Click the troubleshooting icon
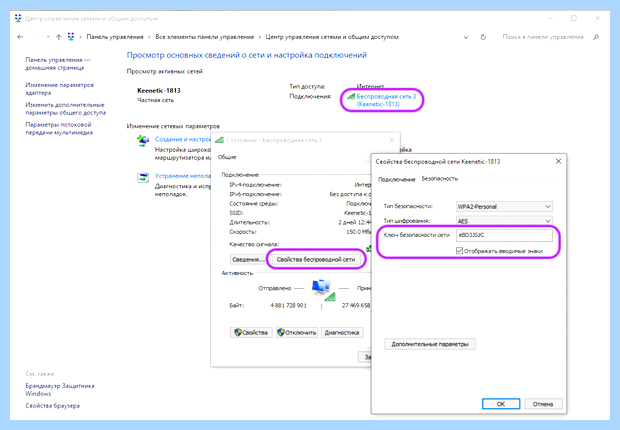This screenshot has height=430, width=620. click(x=143, y=177)
